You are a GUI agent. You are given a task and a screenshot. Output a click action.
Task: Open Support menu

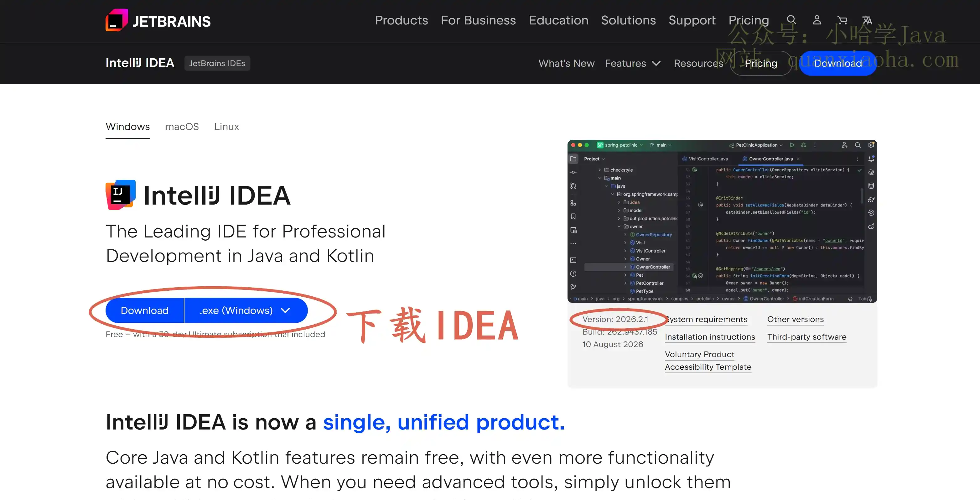(x=692, y=20)
